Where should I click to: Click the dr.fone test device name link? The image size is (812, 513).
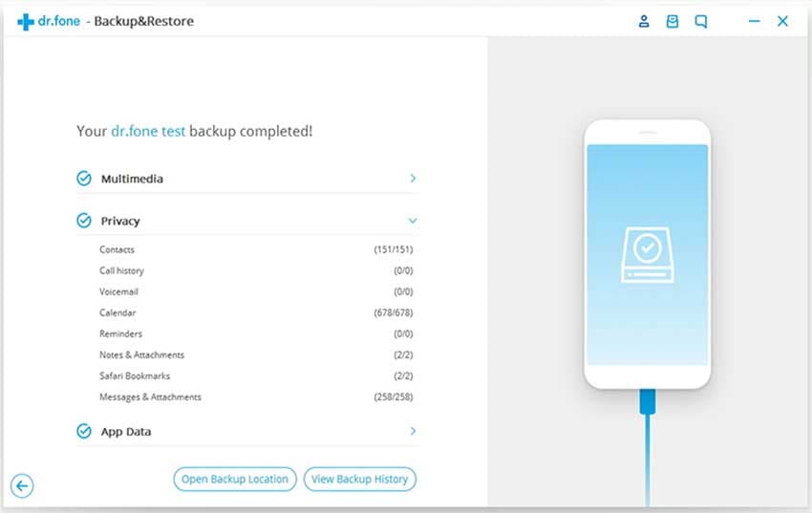[x=148, y=131]
